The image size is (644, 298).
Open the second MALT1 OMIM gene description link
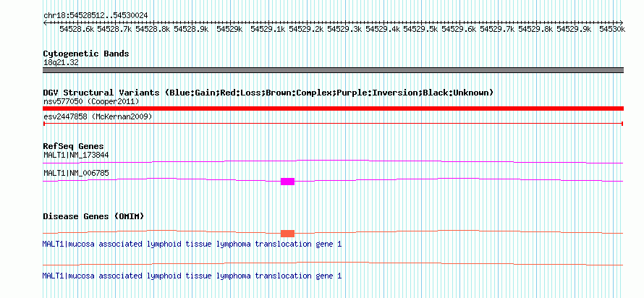[192, 276]
